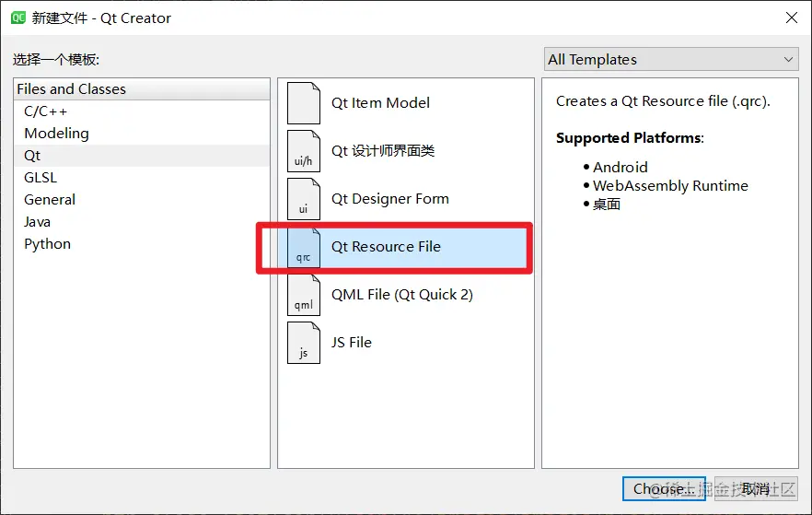Select the Modeling category
This screenshot has height=515, width=812.
tap(142, 134)
